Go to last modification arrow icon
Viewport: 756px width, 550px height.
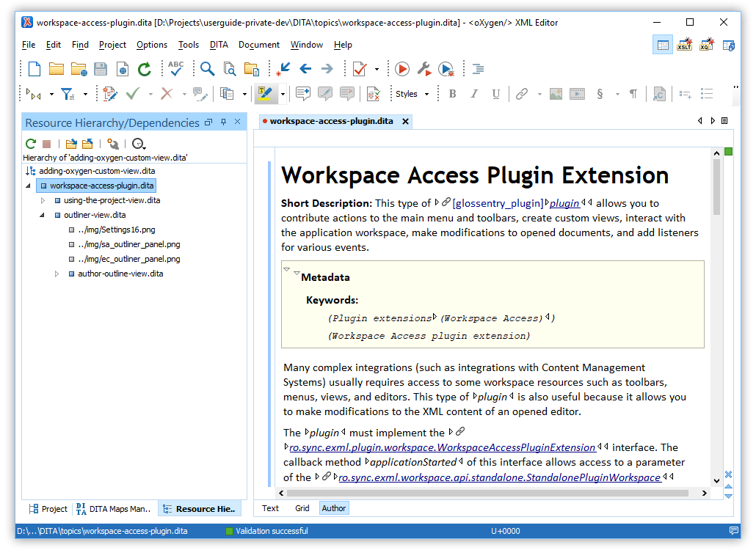(x=283, y=69)
